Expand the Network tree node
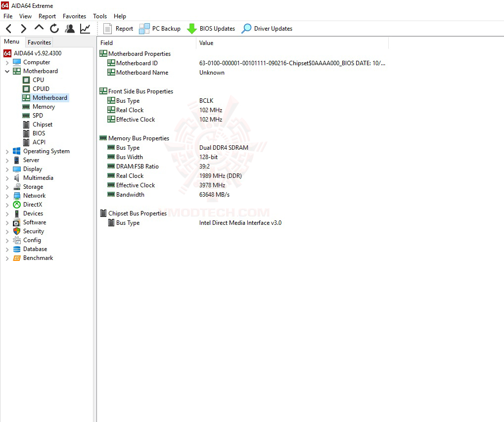Screen dimensions: 504x422 tap(7, 196)
